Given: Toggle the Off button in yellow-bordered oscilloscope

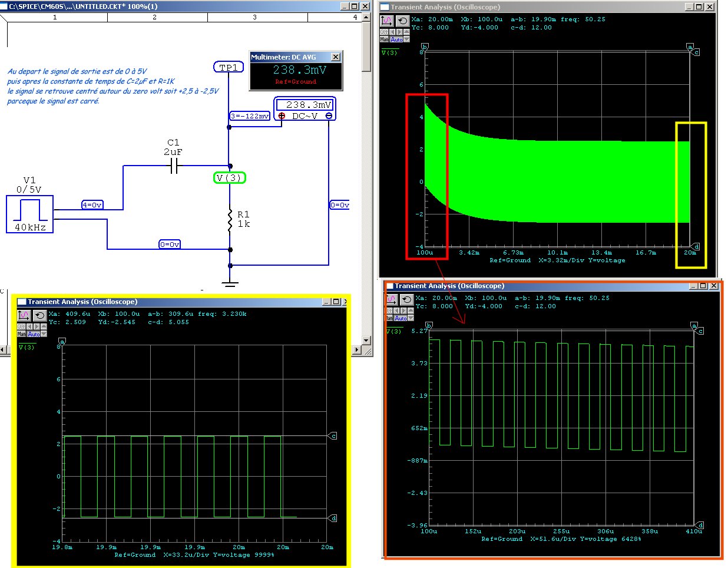Looking at the screenshot, I should tap(21, 326).
